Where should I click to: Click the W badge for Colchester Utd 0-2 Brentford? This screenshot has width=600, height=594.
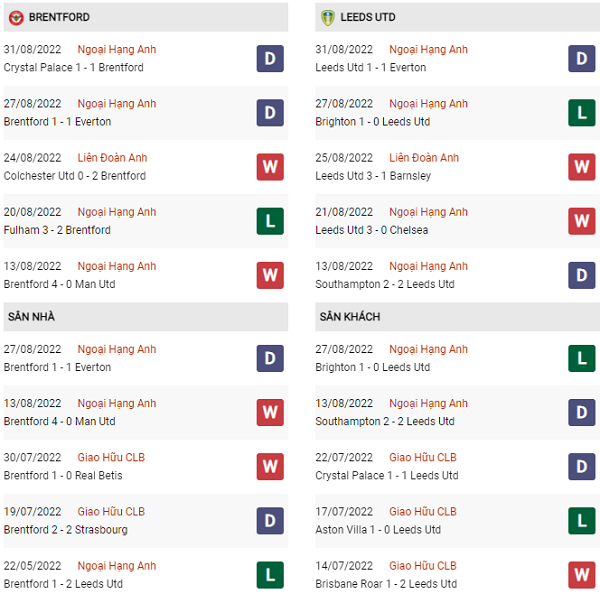coord(270,167)
